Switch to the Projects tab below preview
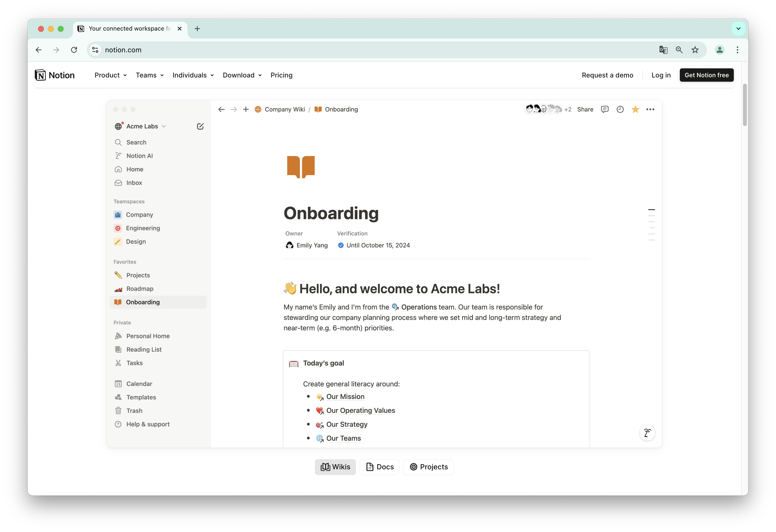776x532 pixels. pyautogui.click(x=428, y=467)
